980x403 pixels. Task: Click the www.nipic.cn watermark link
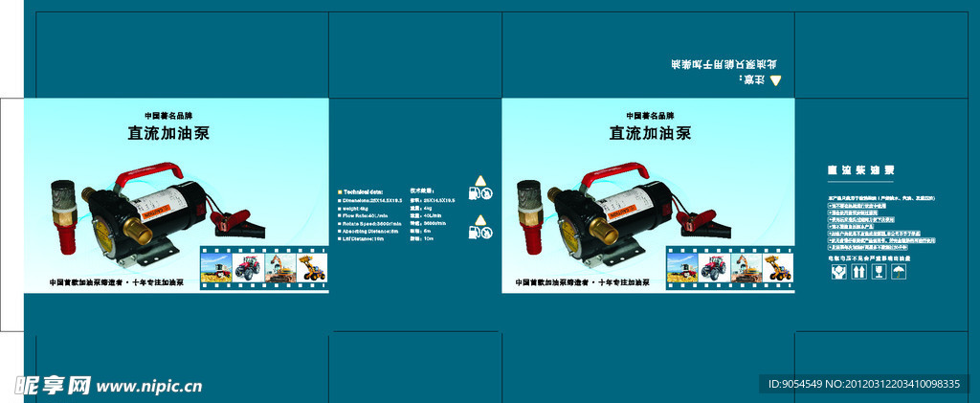(149, 387)
